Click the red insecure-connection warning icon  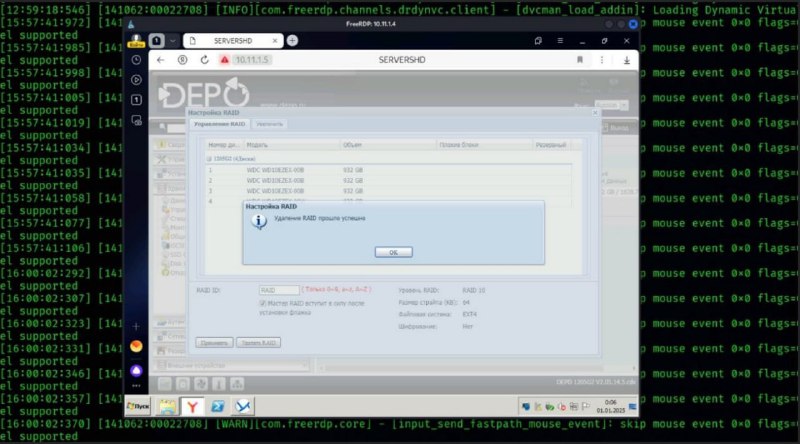pos(224,60)
